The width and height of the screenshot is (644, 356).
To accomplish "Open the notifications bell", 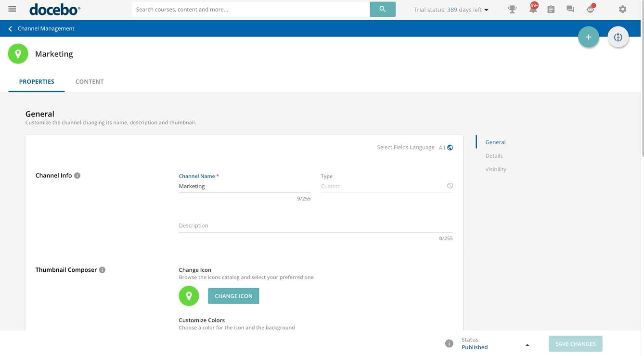I will point(533,9).
